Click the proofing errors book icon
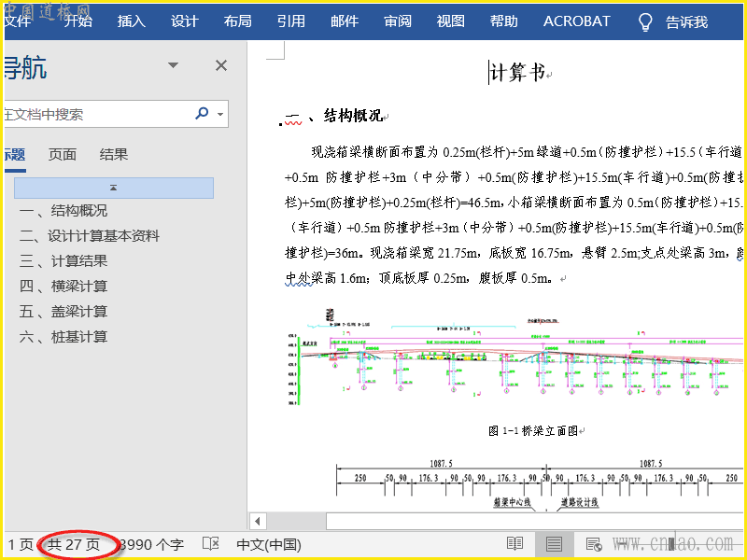Image resolution: width=747 pixels, height=560 pixels. tap(211, 543)
